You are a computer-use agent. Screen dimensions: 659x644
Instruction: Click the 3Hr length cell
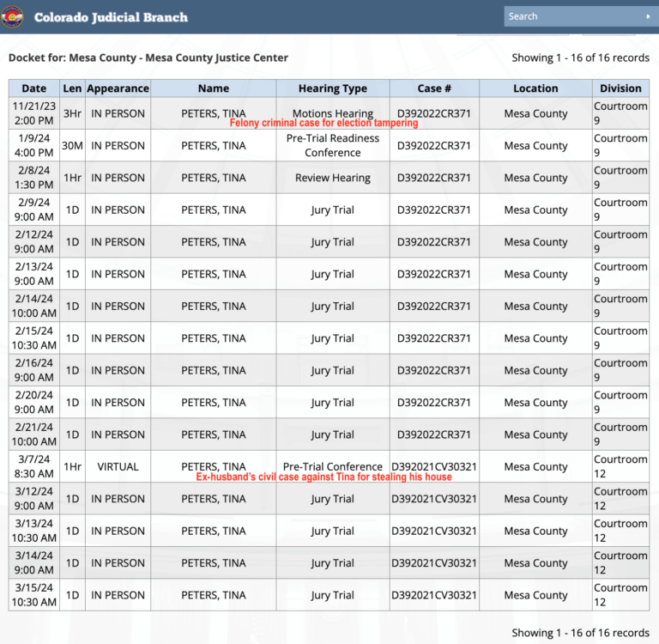pos(72,113)
